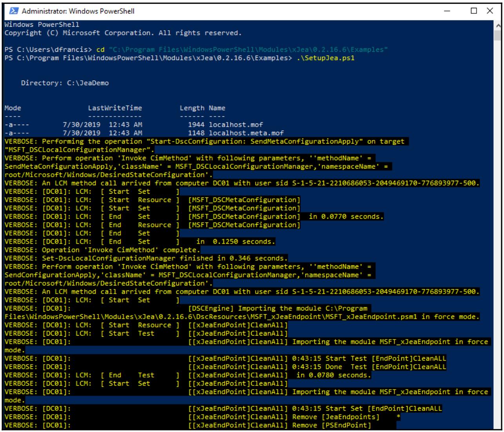Click the .\SetupJea.ps1 command text
This screenshot has width=504, height=432.
(x=326, y=58)
